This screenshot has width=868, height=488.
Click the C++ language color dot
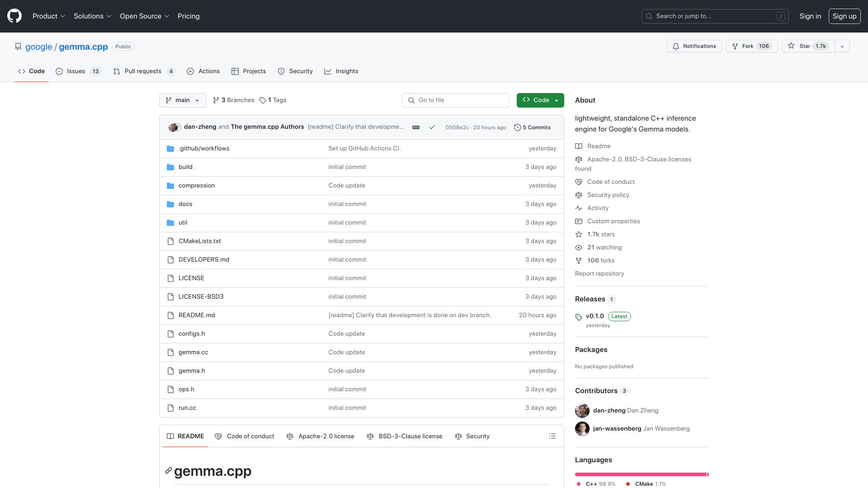tap(579, 484)
